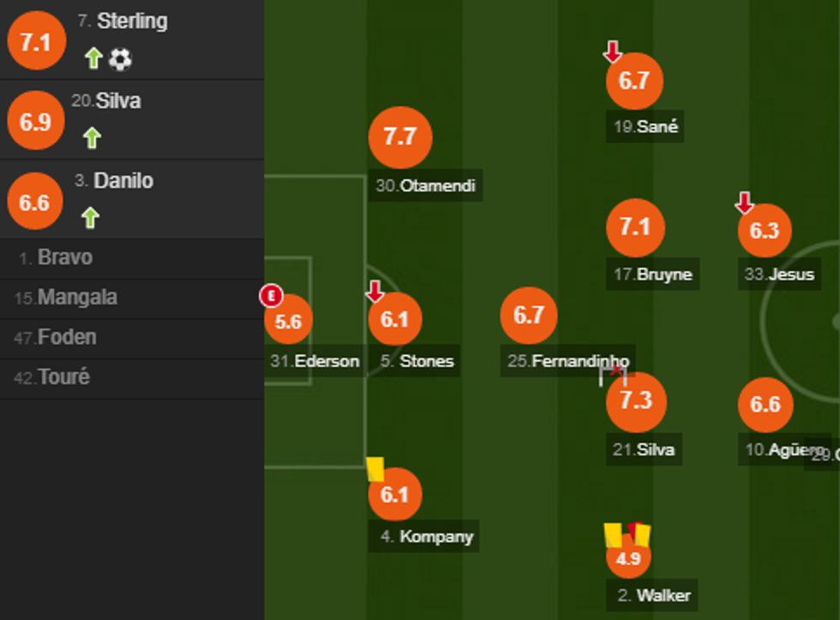840x620 pixels.
Task: Click Sterling's green substitution arrow
Action: [x=93, y=59]
